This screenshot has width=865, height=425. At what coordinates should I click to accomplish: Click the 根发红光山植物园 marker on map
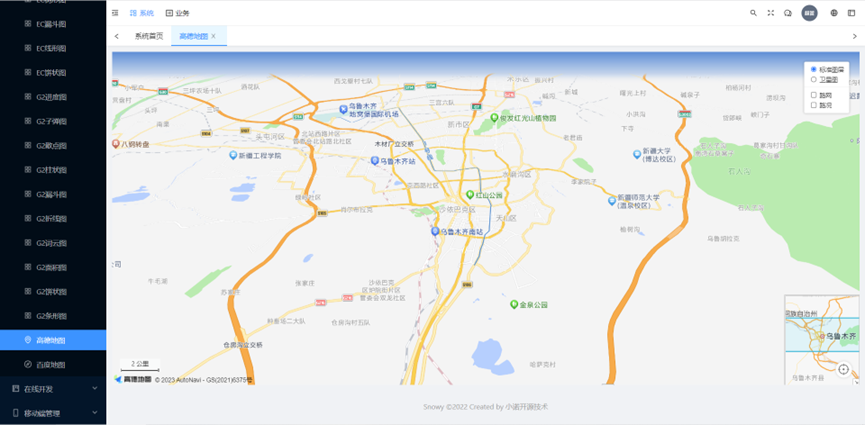pyautogui.click(x=494, y=118)
